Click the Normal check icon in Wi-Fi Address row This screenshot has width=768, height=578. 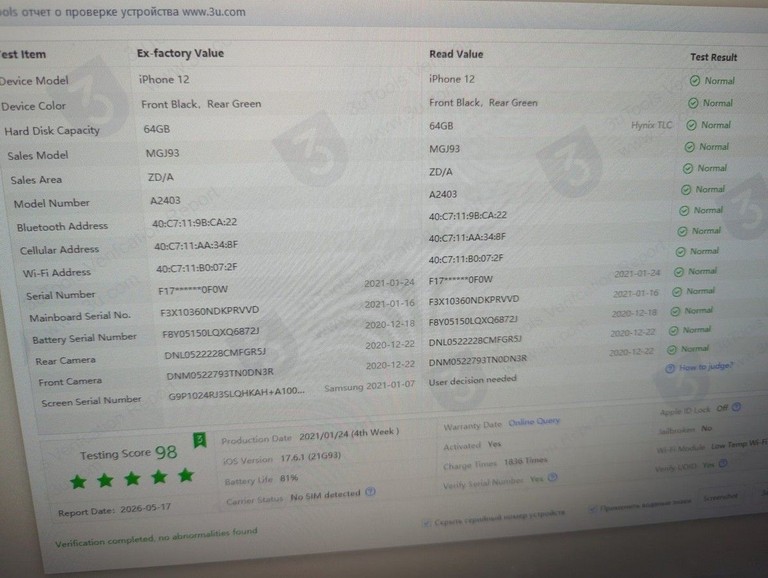coord(680,252)
